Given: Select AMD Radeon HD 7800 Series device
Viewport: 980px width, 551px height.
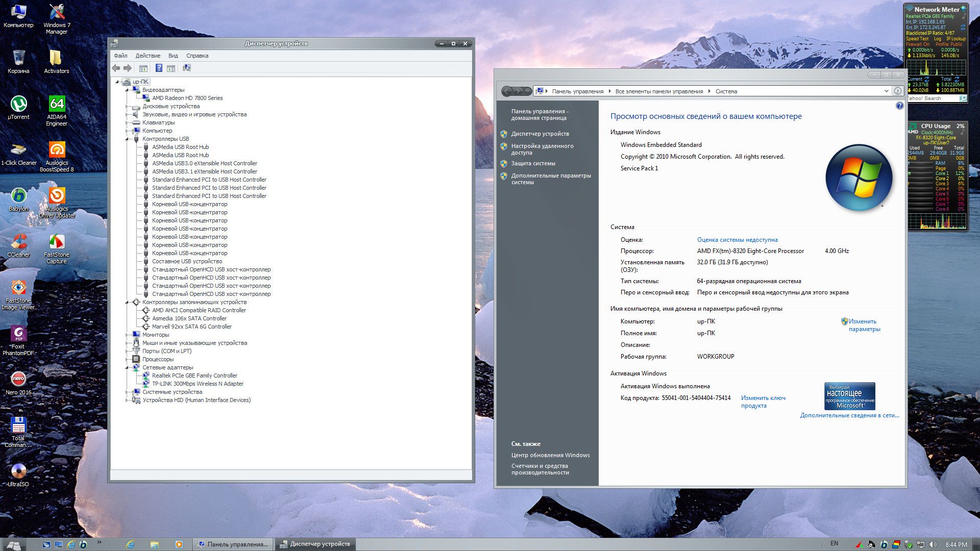Looking at the screenshot, I should click(x=187, y=98).
